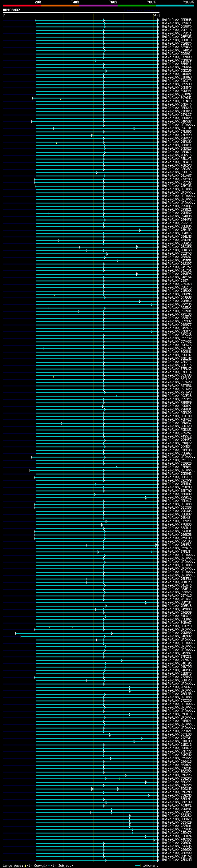This screenshot has width=197, height=868.
Task: Select the AU193437 query name
Action: coord(11,10)
